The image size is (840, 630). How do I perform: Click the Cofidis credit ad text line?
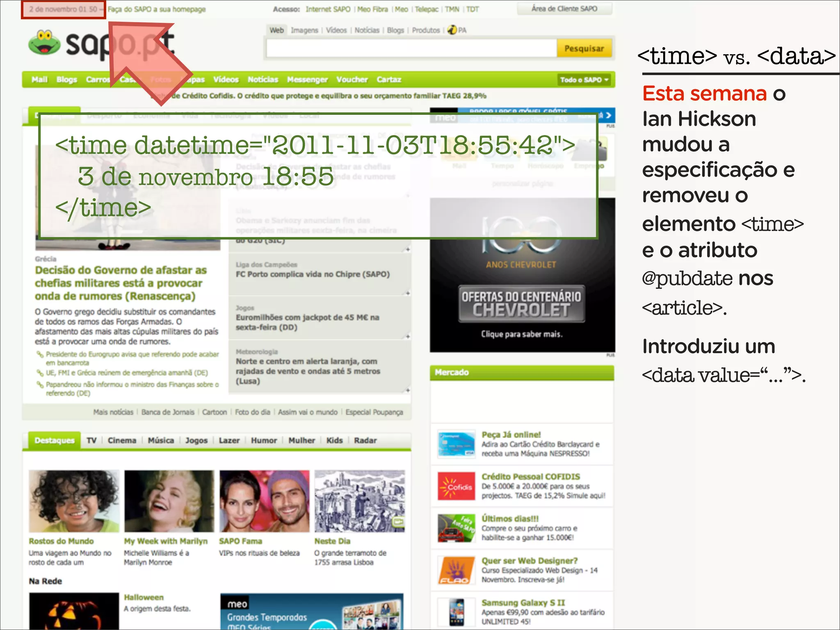319,96
